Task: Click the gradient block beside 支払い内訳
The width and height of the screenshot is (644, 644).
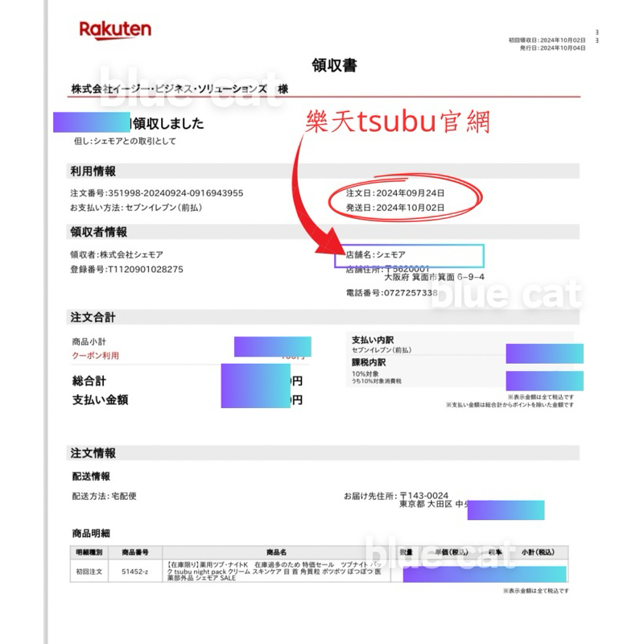Action: [x=544, y=353]
